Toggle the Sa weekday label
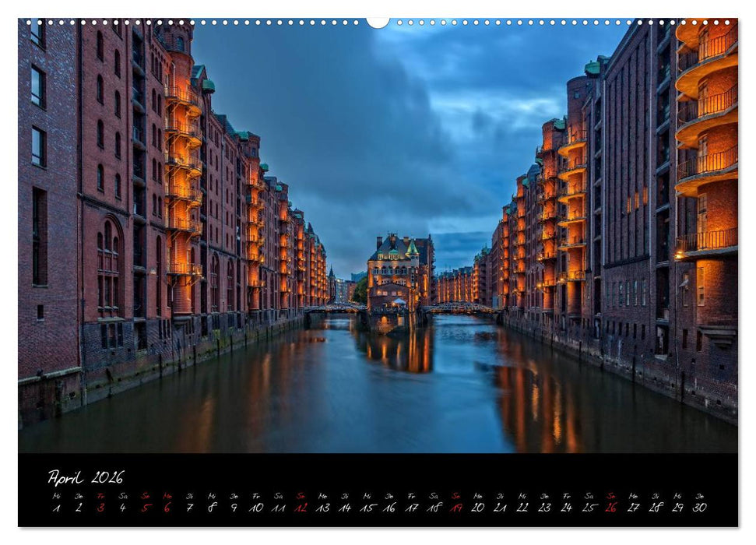The width and height of the screenshot is (756, 545). (121, 492)
